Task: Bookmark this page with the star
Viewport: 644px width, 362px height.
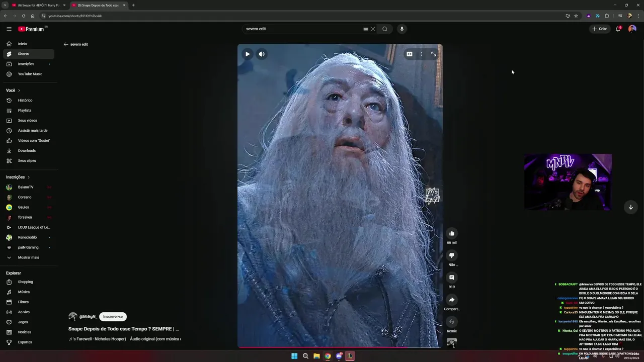Action: tap(576, 16)
